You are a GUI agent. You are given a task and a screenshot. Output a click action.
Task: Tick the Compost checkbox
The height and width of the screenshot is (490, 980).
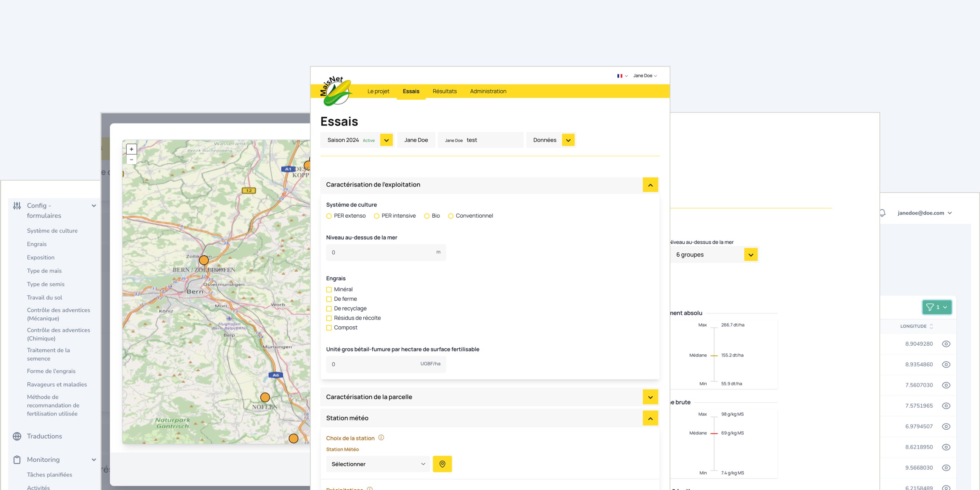(x=329, y=328)
